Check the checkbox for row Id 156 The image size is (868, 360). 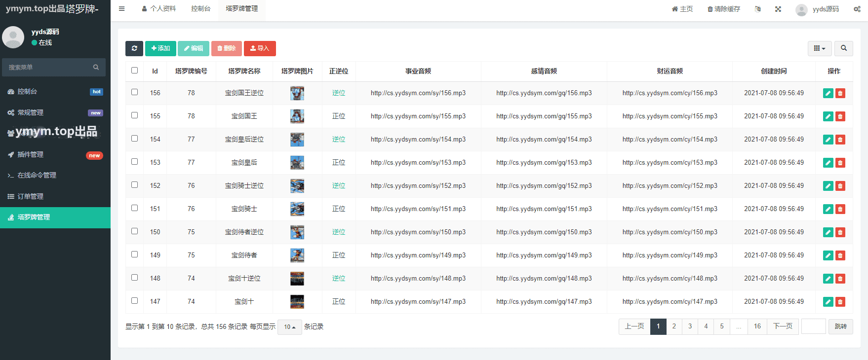coord(134,92)
